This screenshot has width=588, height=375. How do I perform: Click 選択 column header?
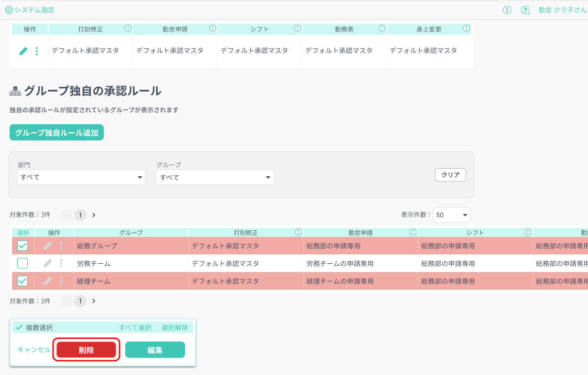[x=23, y=233]
